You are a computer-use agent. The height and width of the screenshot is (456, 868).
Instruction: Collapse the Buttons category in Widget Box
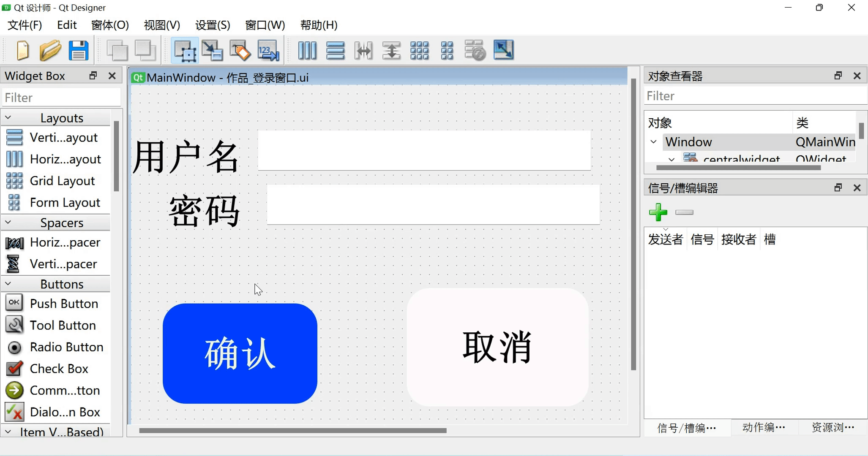click(x=8, y=284)
